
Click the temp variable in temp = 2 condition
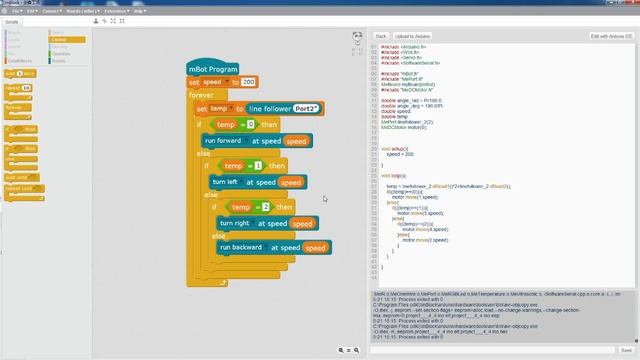[x=240, y=207]
